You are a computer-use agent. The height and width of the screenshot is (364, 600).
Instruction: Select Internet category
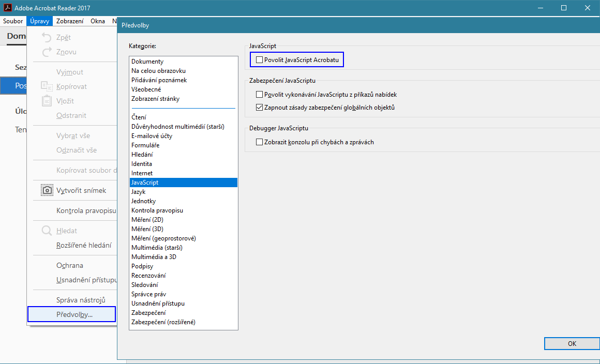click(x=183, y=173)
